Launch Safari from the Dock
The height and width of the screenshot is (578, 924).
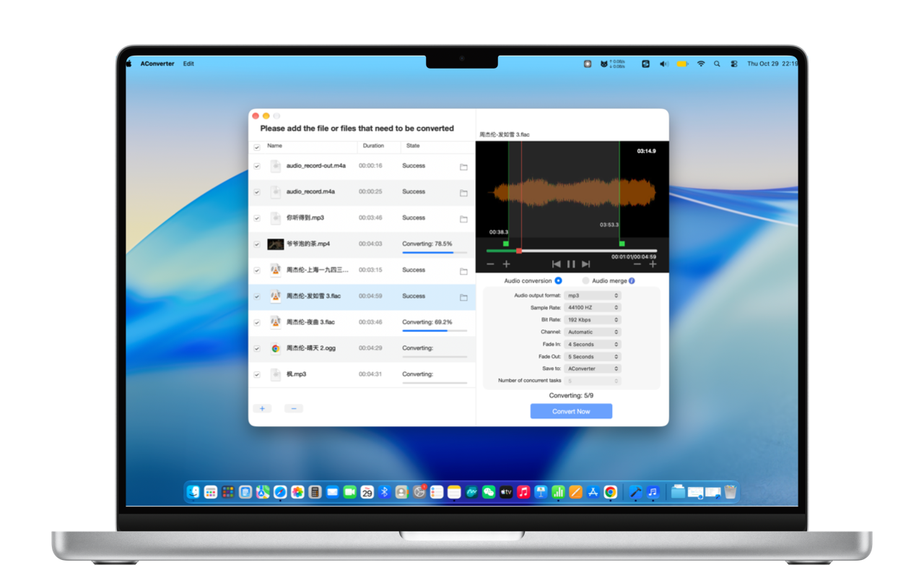click(x=280, y=492)
